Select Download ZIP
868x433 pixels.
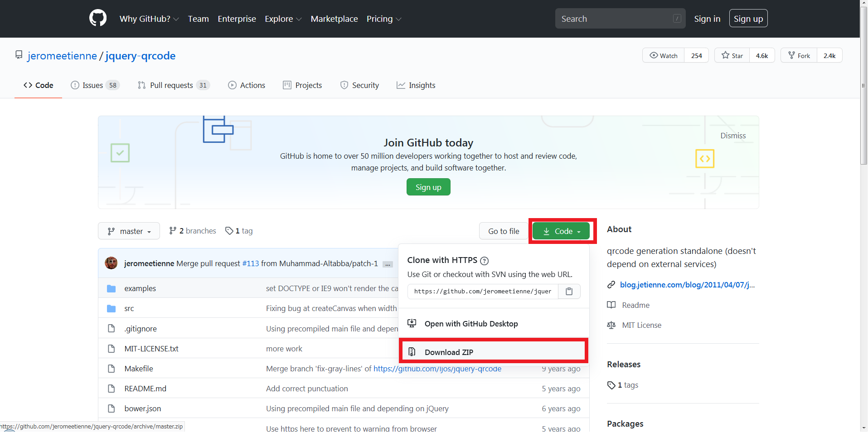click(x=494, y=352)
